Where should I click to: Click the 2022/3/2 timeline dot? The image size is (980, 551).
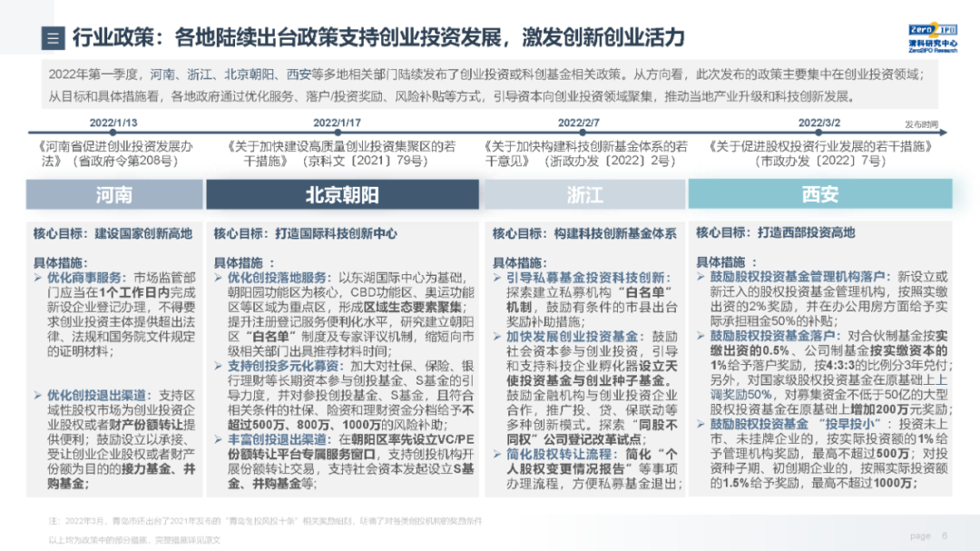click(818, 133)
